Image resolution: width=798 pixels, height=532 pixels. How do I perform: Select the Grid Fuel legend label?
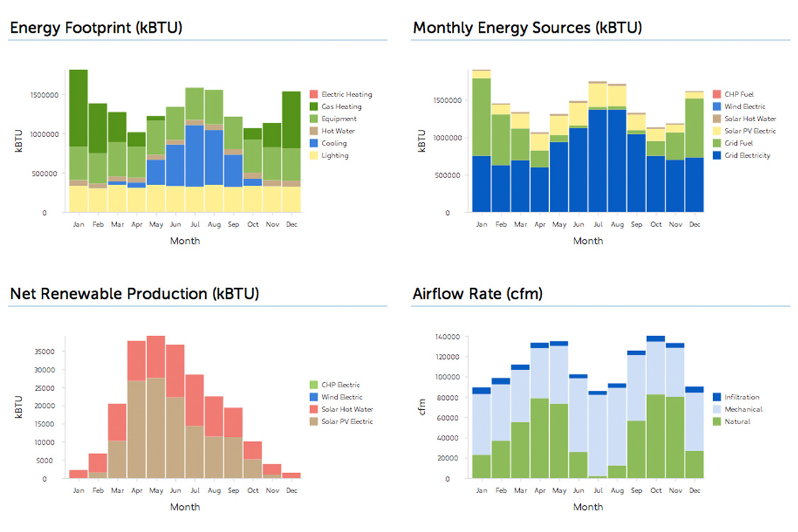tap(739, 143)
